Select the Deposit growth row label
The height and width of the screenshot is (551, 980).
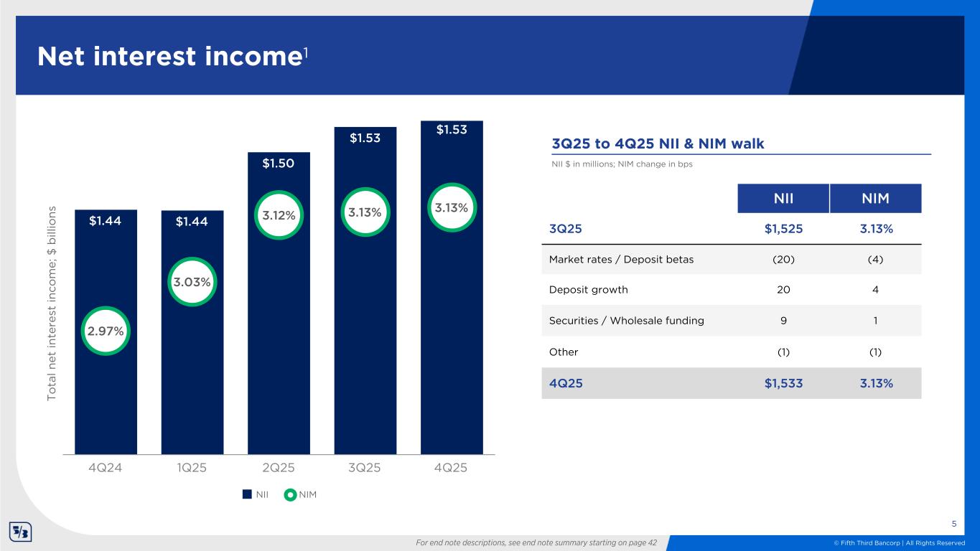pyautogui.click(x=589, y=290)
